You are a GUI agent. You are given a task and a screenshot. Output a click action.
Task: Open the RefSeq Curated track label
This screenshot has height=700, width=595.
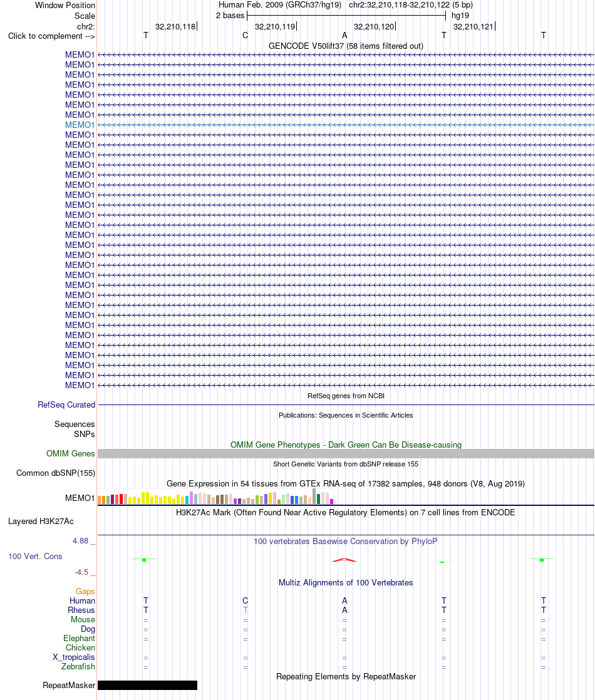[66, 405]
